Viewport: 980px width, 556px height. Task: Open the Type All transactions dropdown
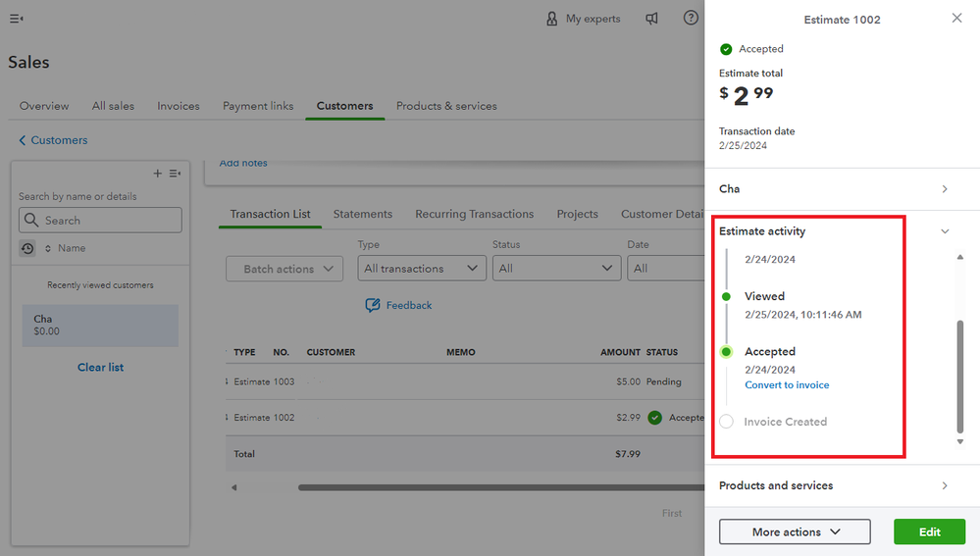(422, 269)
